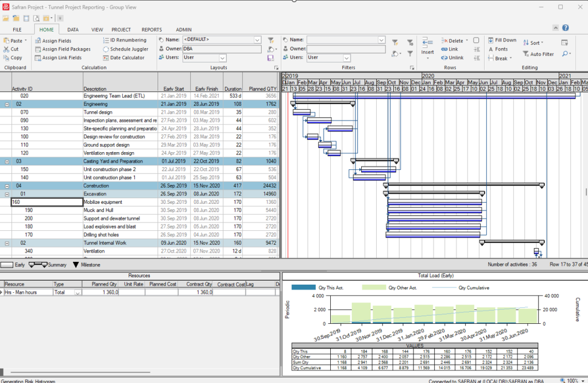Collapse the 04 Construction group
The height and width of the screenshot is (383, 588).
click(x=7, y=186)
